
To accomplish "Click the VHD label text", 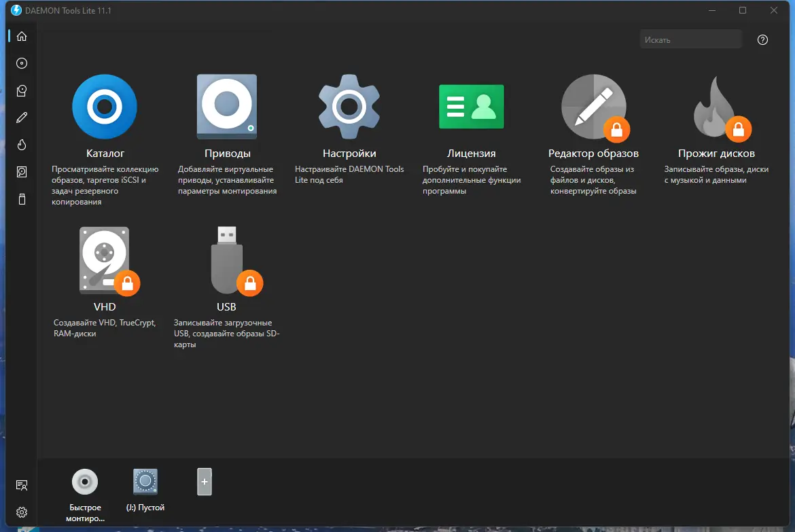I will point(105,307).
